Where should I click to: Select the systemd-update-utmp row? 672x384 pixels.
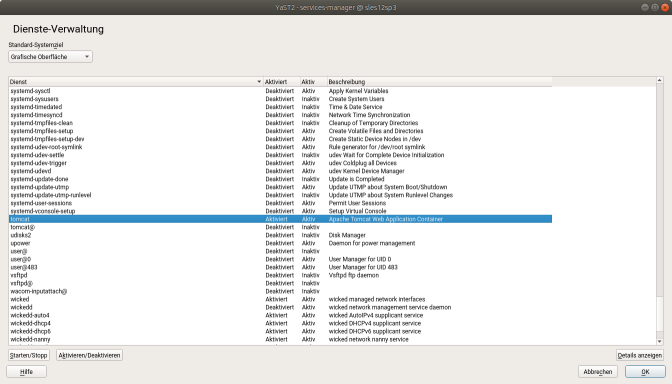coord(280,187)
